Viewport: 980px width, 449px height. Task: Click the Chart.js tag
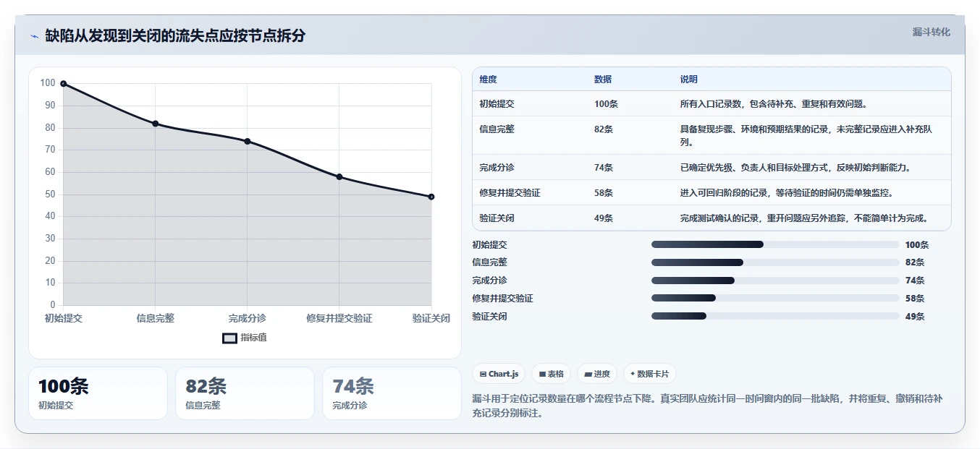pos(499,374)
